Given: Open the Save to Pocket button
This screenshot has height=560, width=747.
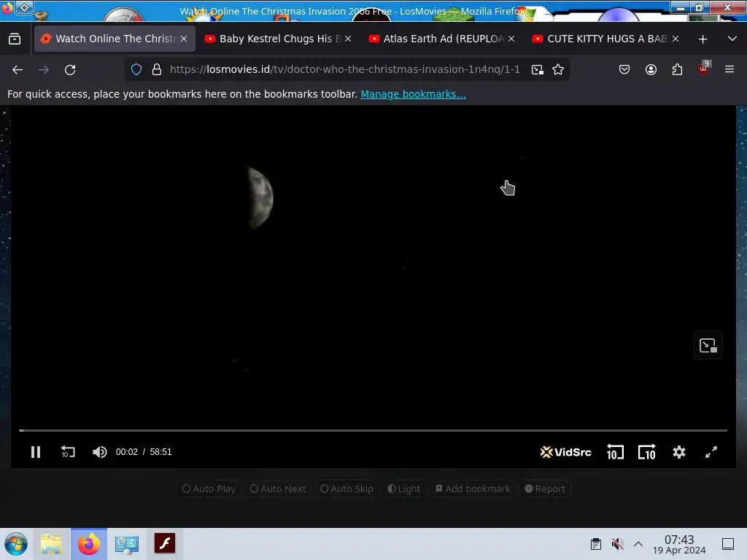Looking at the screenshot, I should click(x=624, y=69).
